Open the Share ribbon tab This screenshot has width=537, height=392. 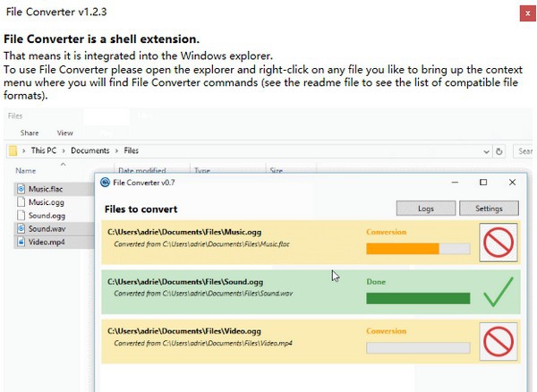point(30,132)
